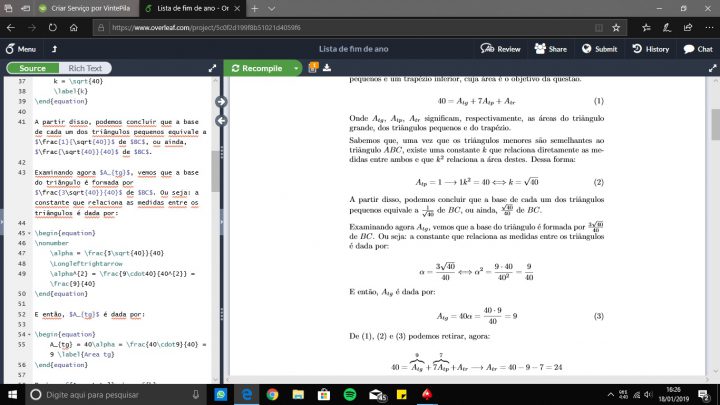
Task: Add notes pen icon in browser
Action: (x=667, y=28)
